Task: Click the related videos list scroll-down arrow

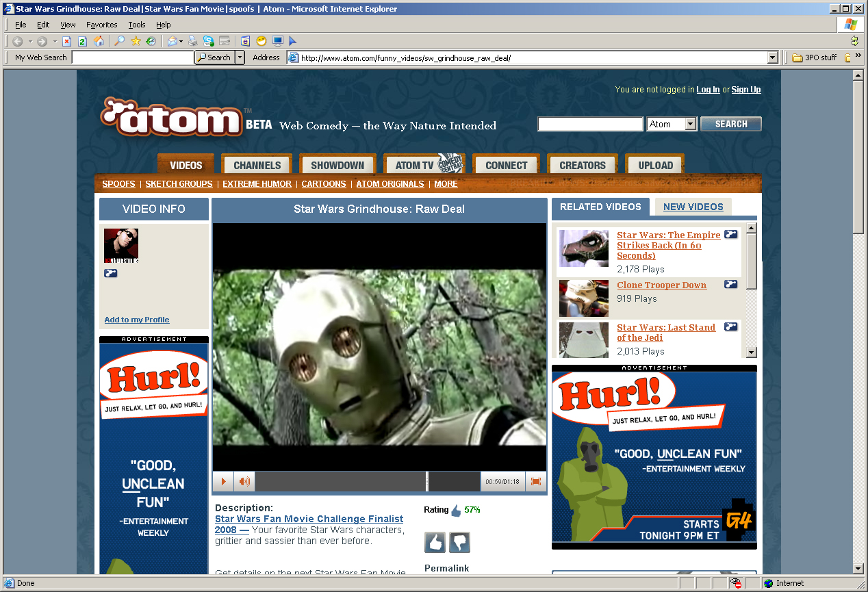Action: coord(752,352)
